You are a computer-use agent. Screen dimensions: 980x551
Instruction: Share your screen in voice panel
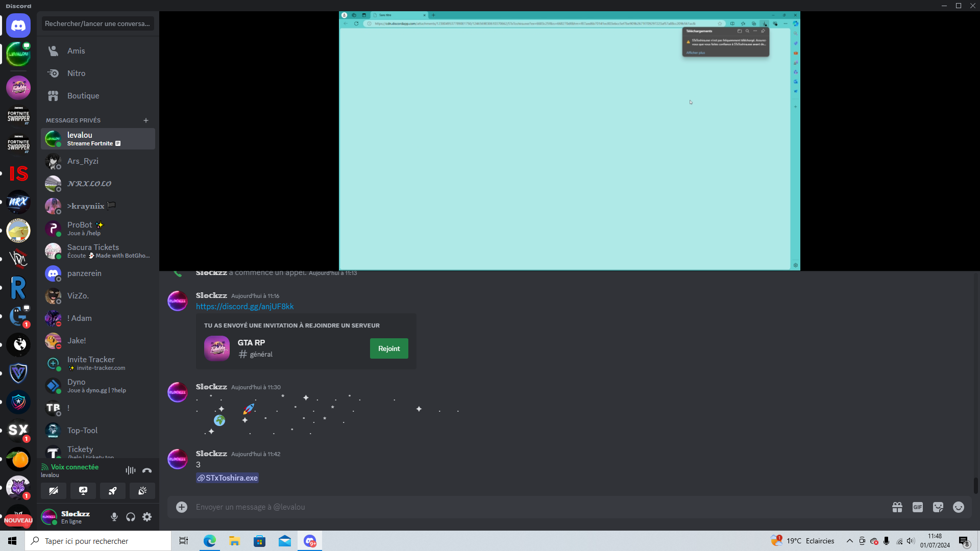click(x=83, y=491)
